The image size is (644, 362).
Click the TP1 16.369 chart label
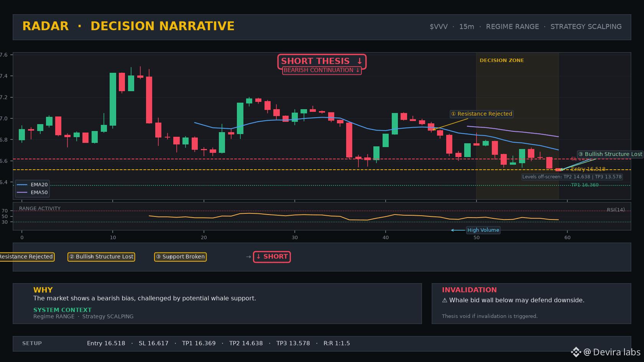point(585,185)
